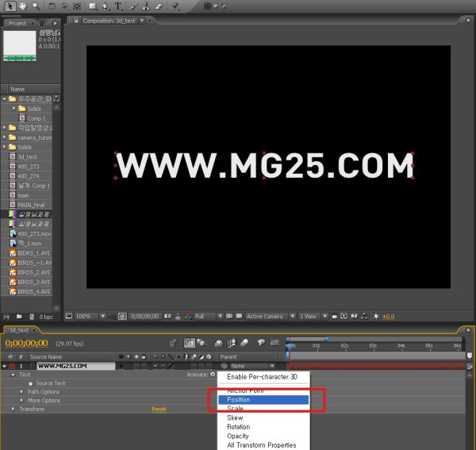Select the Pen tool
Image resolution: width=476 pixels, height=450 pixels.
(x=105, y=6)
